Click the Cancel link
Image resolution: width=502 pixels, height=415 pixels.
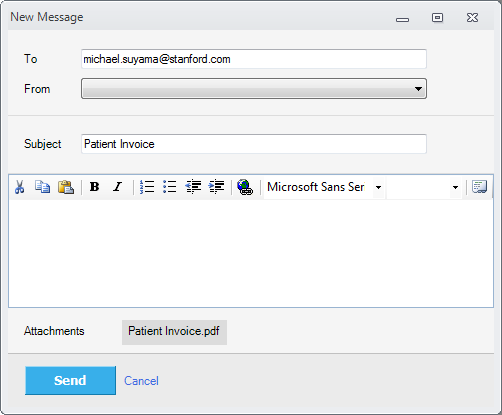point(141,381)
